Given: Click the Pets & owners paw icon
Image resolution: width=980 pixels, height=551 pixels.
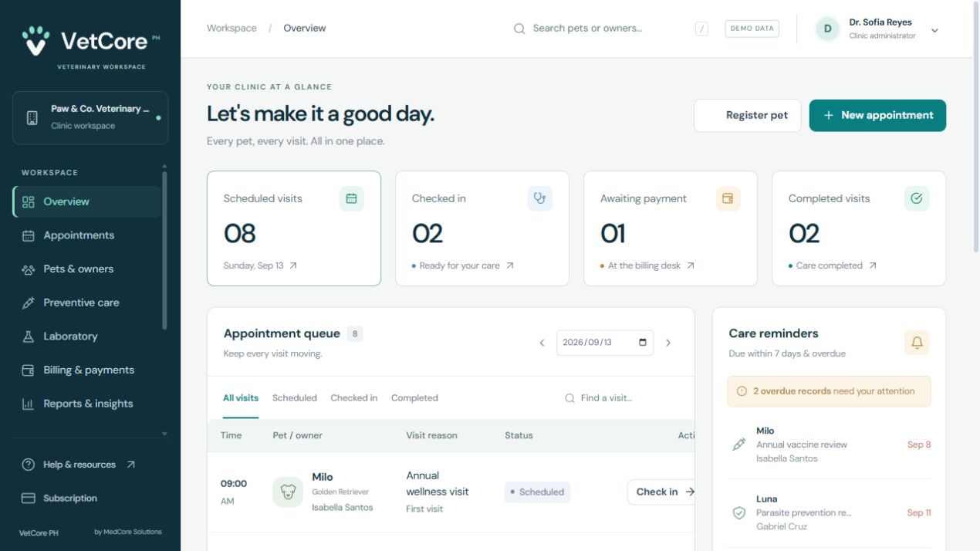Looking at the screenshot, I should coord(29,269).
